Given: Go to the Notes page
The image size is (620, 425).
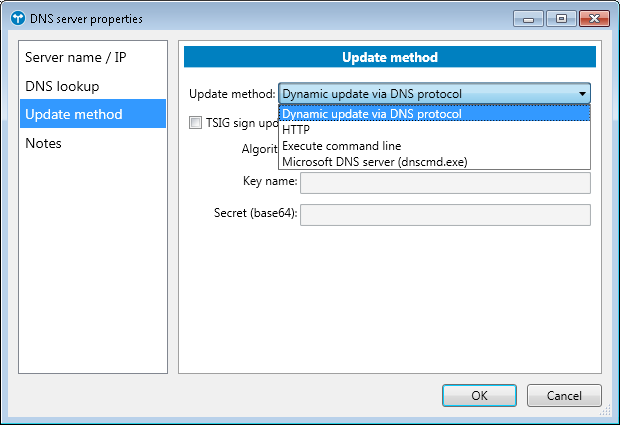Looking at the screenshot, I should pyautogui.click(x=44, y=143).
